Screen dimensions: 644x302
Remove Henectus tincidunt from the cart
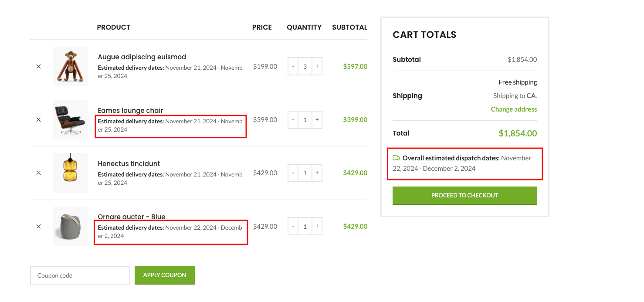(38, 173)
